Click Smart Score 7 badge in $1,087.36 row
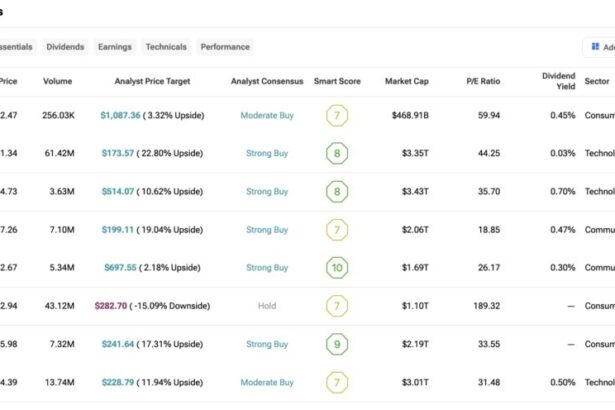Viewport: 615px width, 410px height. coord(337,116)
